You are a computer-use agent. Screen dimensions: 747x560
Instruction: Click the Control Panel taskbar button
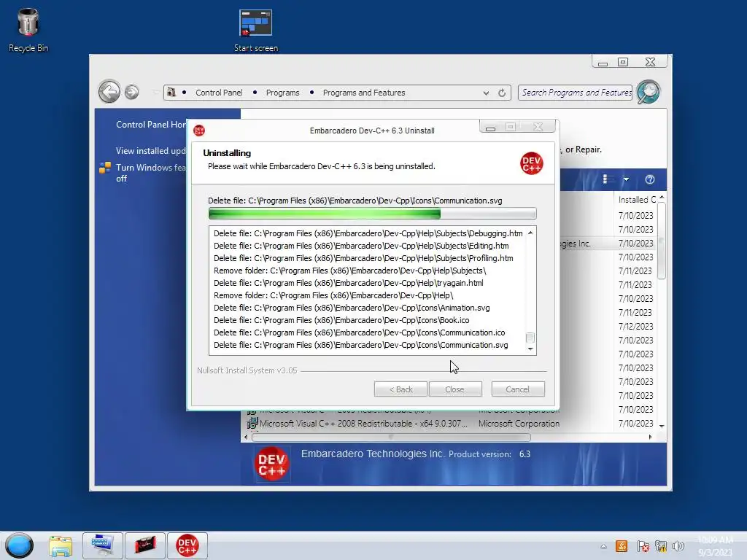pos(102,545)
